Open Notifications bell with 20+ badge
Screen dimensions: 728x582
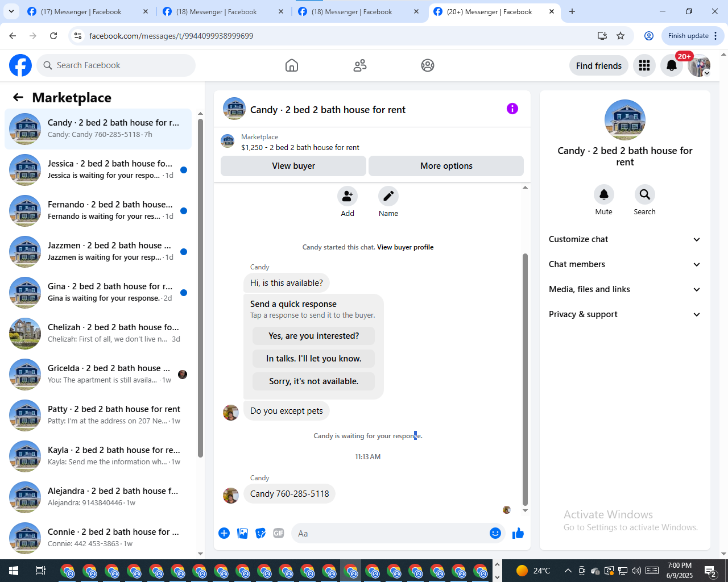coord(672,65)
